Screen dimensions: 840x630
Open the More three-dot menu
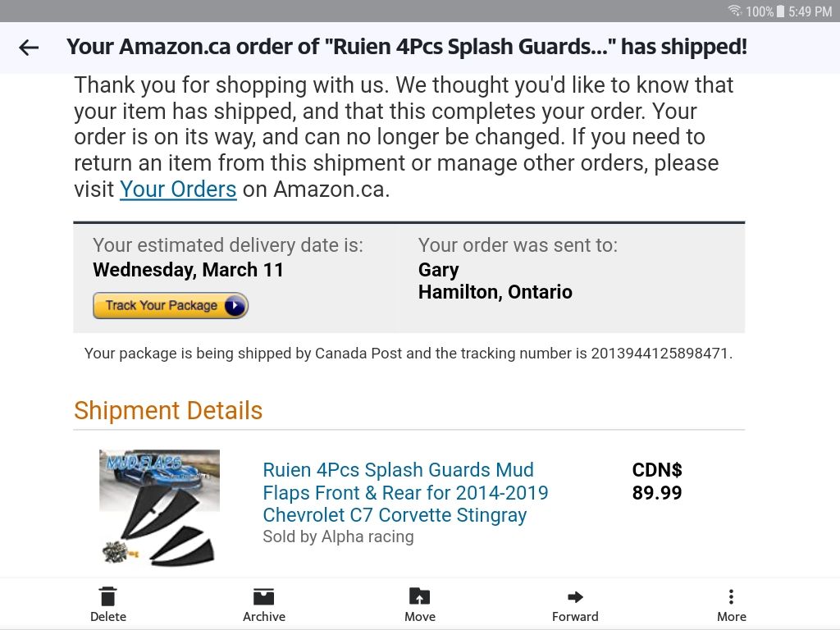(x=731, y=597)
